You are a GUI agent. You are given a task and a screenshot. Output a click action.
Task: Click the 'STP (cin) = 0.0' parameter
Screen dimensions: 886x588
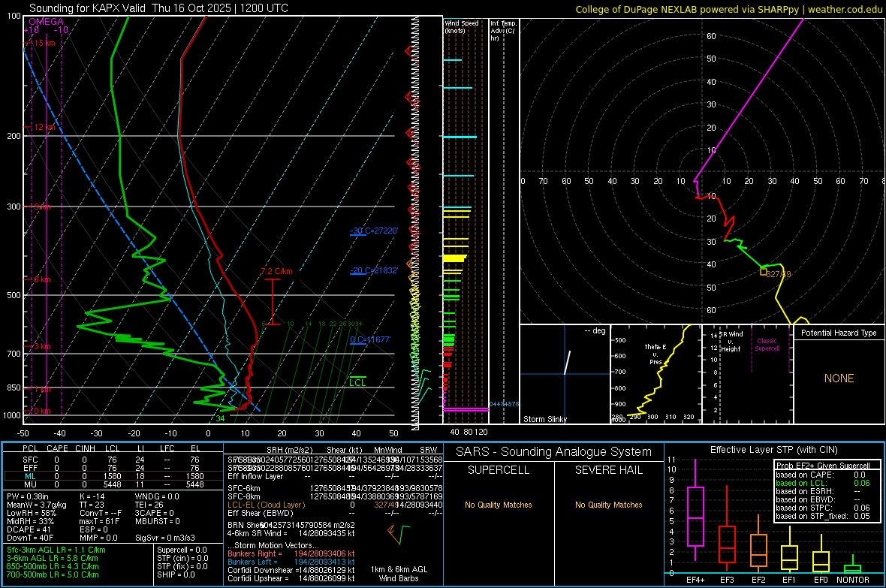click(x=182, y=558)
